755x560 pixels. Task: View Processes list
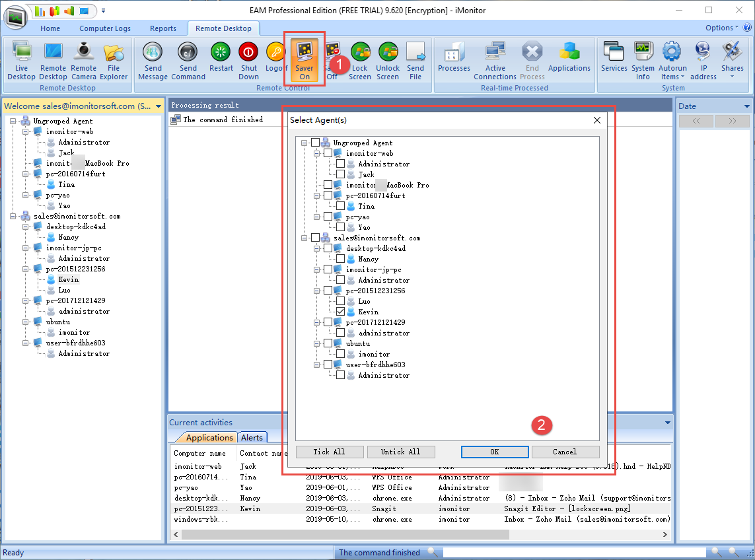[x=454, y=57]
